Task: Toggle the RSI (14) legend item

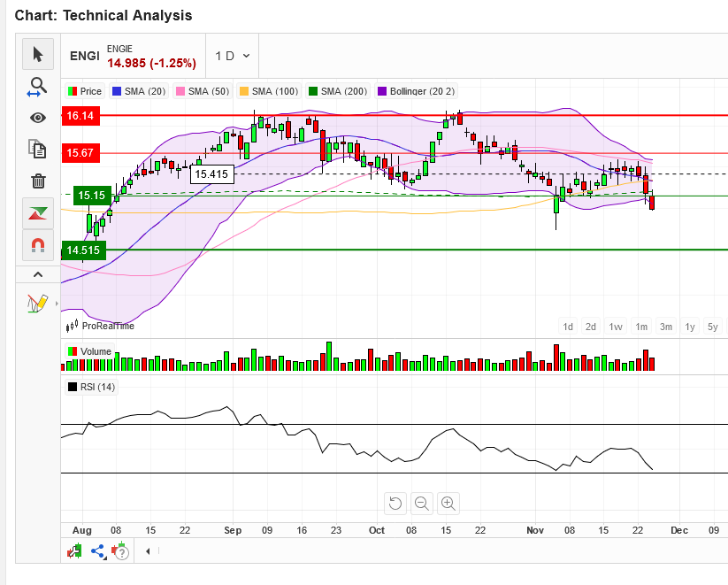Action: pos(91,387)
